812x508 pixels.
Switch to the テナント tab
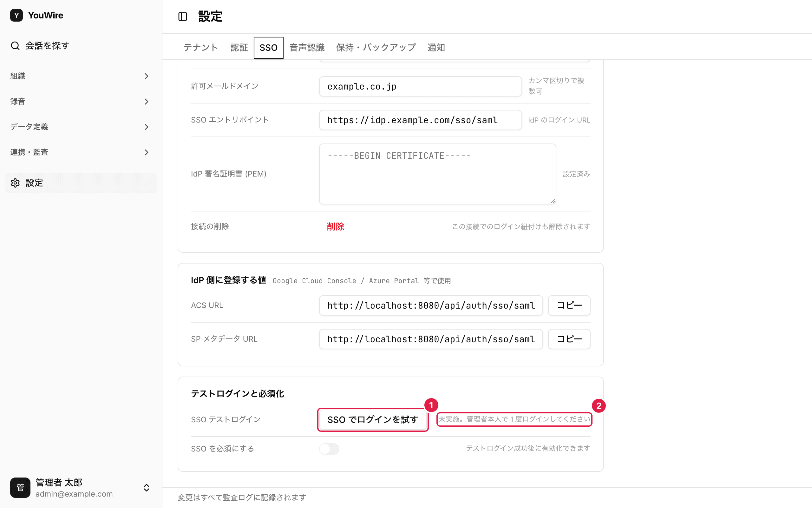pos(201,48)
